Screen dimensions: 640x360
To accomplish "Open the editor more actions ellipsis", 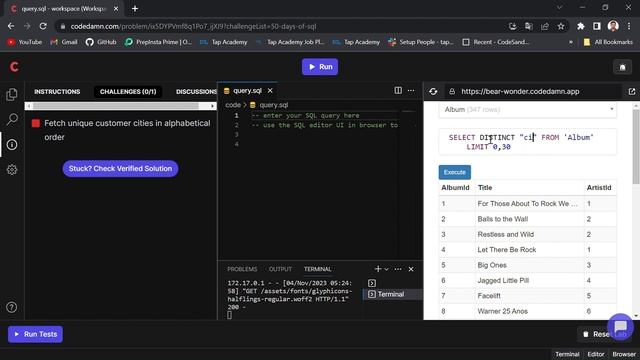I will 411,90.
